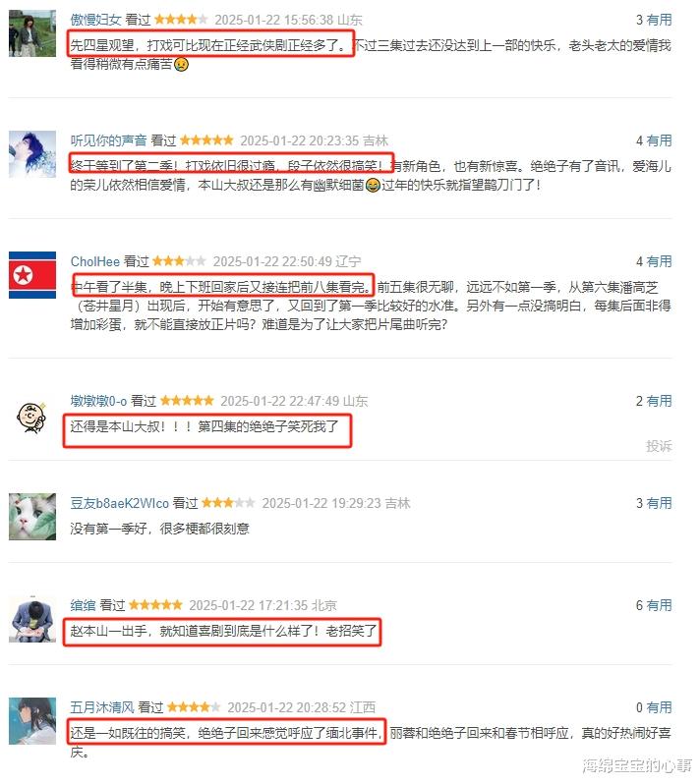This screenshot has width=700, height=784.
Task: Vote 有用 on 五月沐清风 review
Action: coord(659,708)
